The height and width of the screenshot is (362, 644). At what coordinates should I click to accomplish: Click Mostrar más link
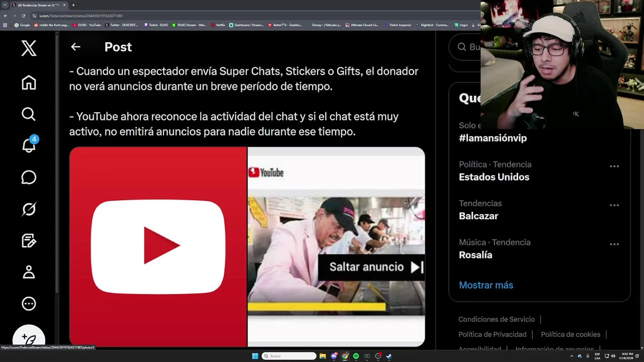486,285
